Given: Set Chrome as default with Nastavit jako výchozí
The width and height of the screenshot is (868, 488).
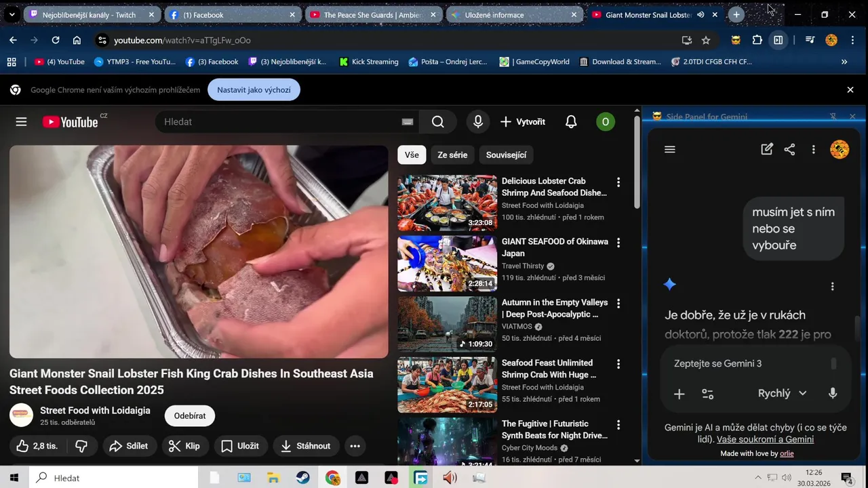Looking at the screenshot, I should click(x=254, y=89).
